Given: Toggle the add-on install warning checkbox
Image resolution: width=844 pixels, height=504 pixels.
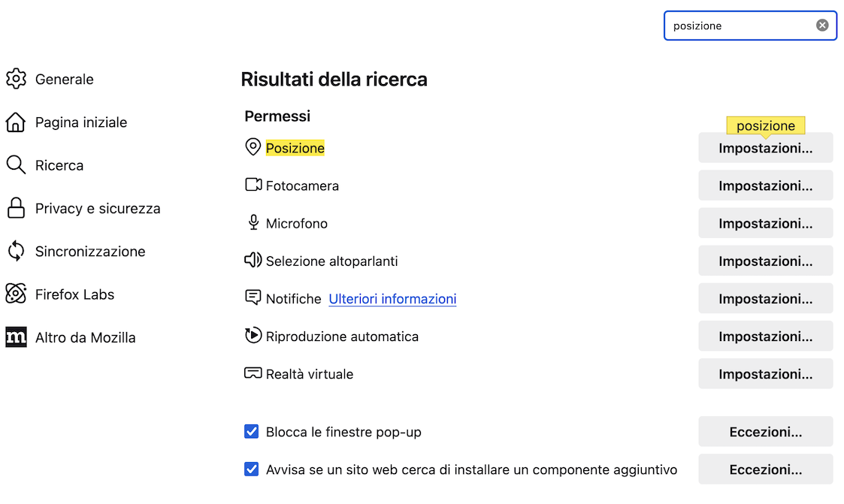Looking at the screenshot, I should pos(252,469).
